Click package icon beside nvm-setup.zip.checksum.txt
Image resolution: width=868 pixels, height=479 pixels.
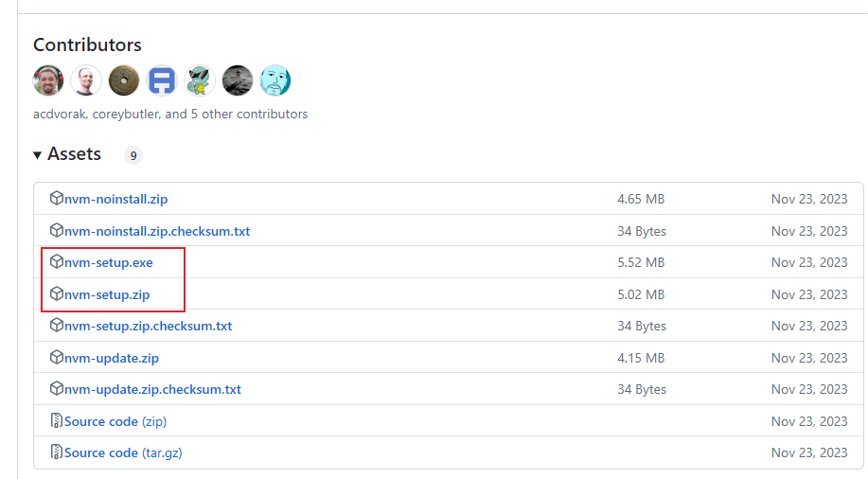pos(57,325)
